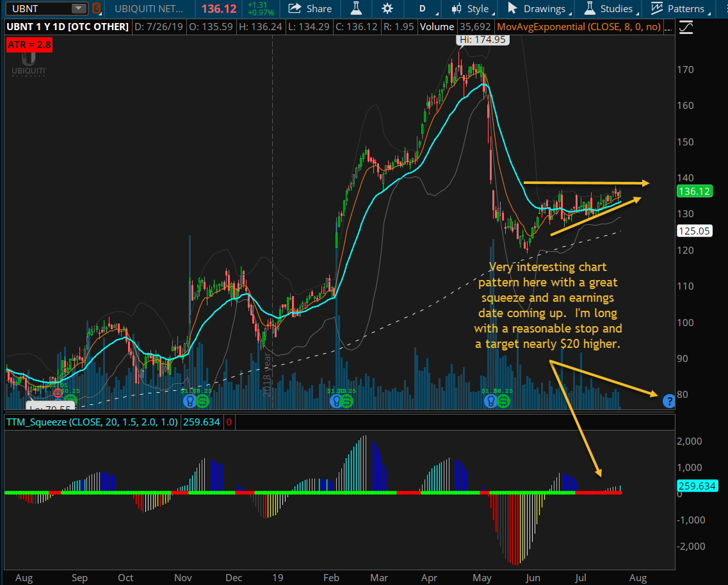Image resolution: width=728 pixels, height=585 pixels.
Task: Click the May green dollar dividend icon
Action: (503, 400)
